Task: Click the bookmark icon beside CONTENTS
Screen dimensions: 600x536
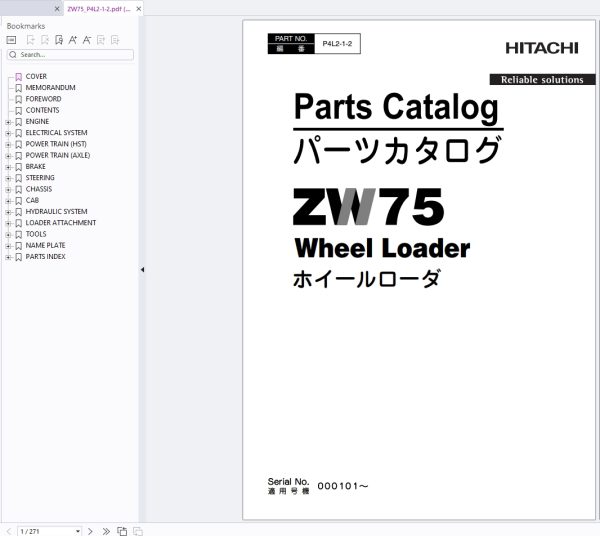Action: click(x=18, y=111)
